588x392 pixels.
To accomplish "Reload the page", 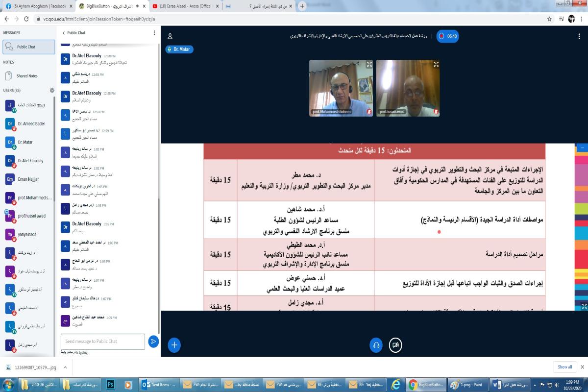I will coord(27,19).
